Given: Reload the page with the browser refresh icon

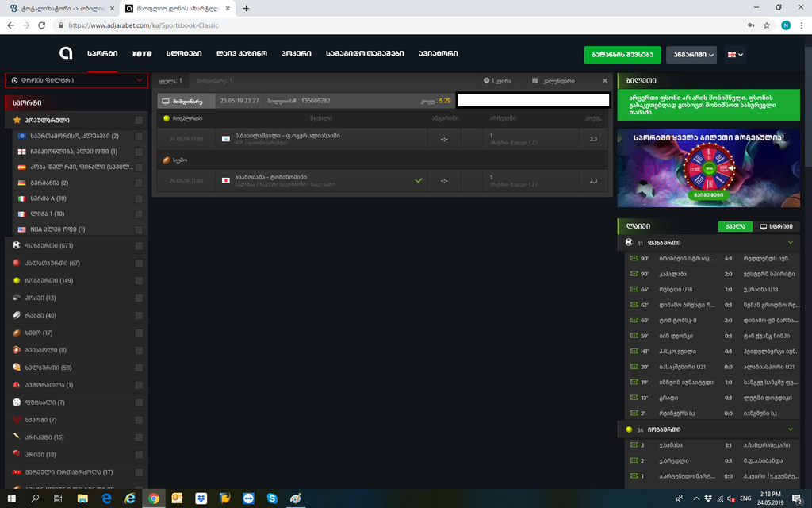Looking at the screenshot, I should pos(42,25).
